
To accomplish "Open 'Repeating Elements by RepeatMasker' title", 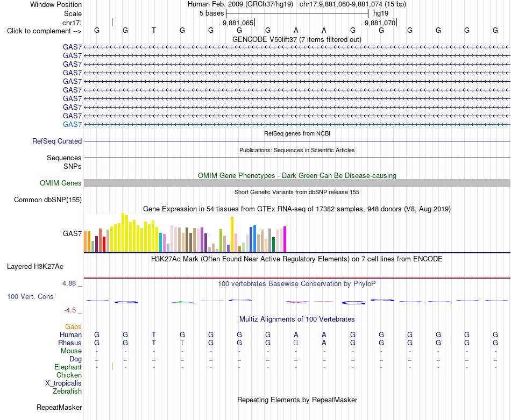I will [297, 400].
